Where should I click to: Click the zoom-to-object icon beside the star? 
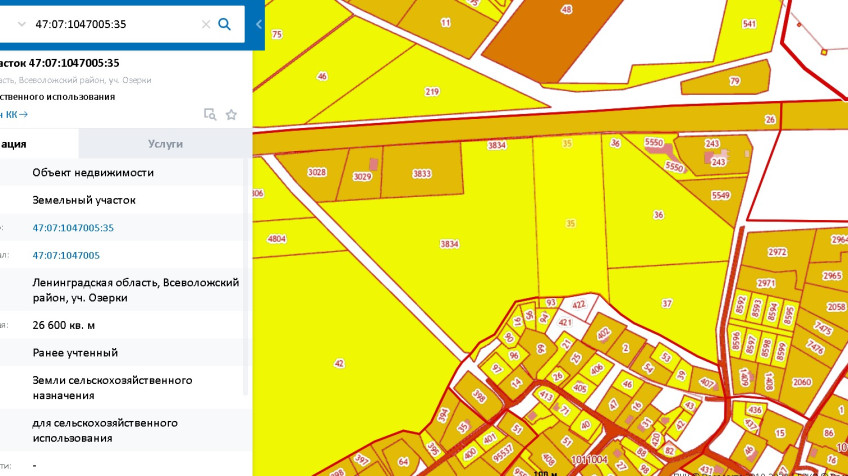click(x=210, y=114)
